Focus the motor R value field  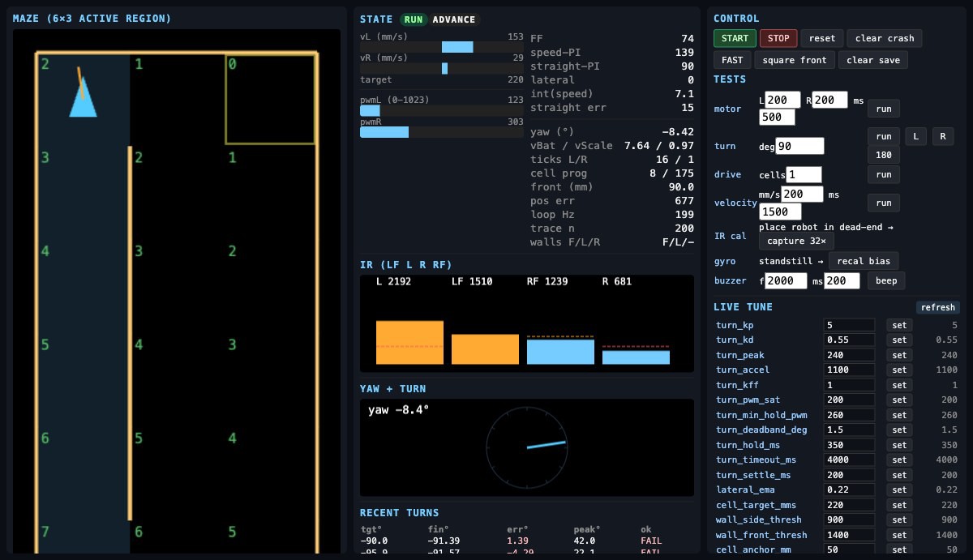[x=830, y=100]
